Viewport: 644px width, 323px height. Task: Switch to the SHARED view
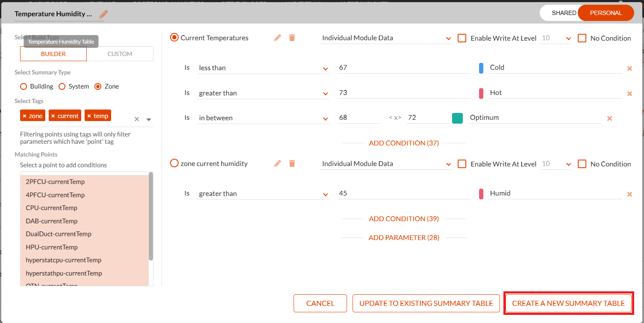pyautogui.click(x=564, y=13)
